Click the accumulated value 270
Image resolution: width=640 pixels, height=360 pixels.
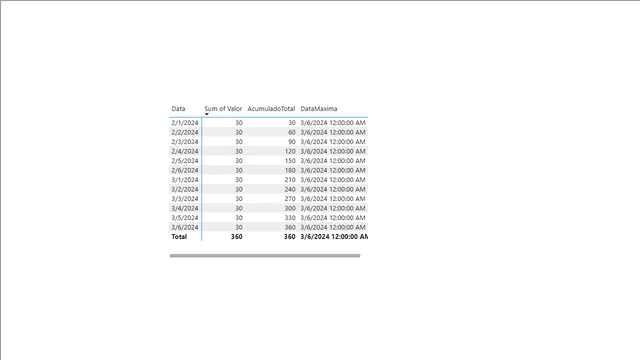click(x=290, y=199)
